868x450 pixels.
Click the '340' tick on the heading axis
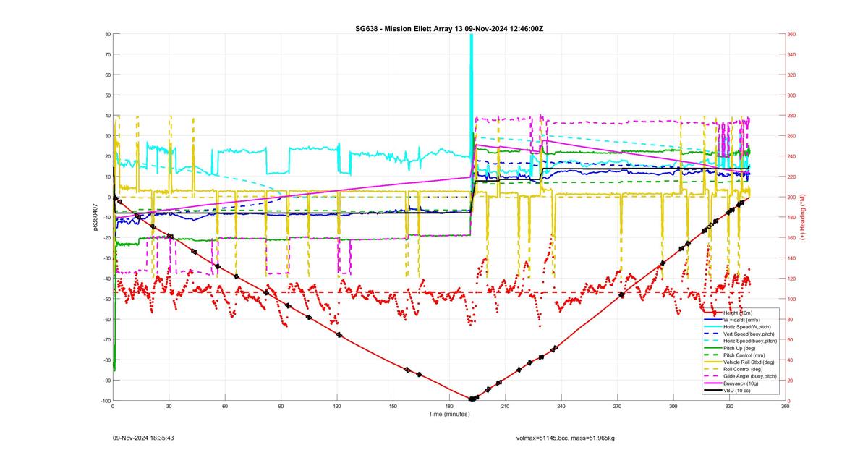pyautogui.click(x=792, y=54)
